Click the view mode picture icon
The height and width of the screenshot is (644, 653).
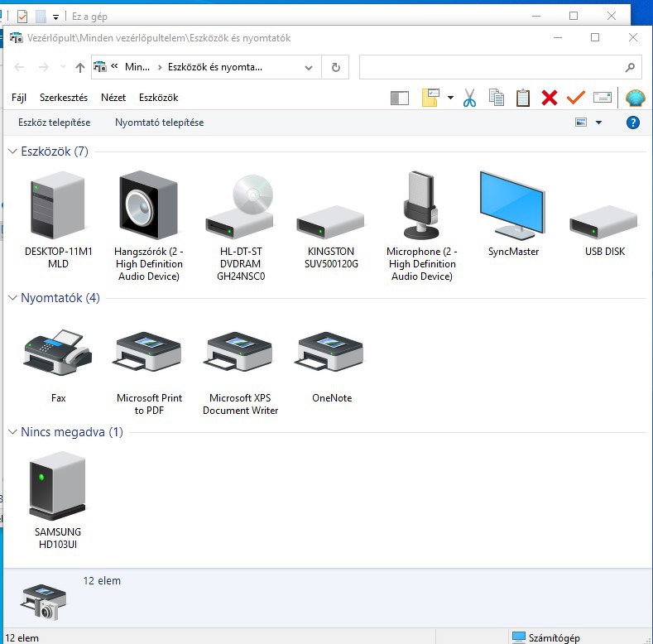581,122
